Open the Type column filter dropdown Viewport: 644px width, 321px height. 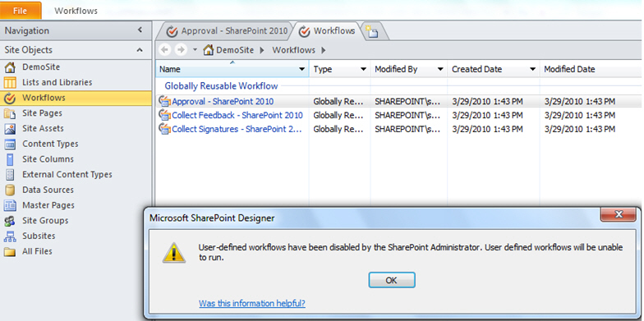(363, 69)
